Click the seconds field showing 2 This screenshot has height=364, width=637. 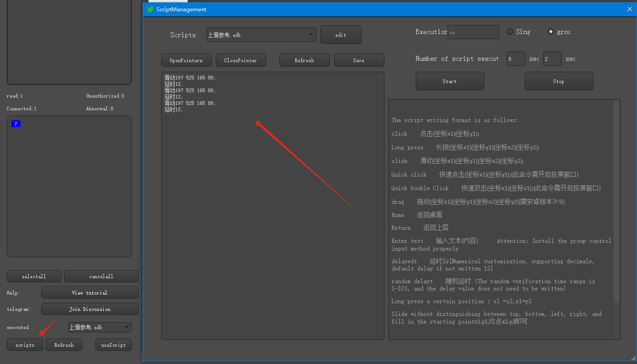(552, 59)
